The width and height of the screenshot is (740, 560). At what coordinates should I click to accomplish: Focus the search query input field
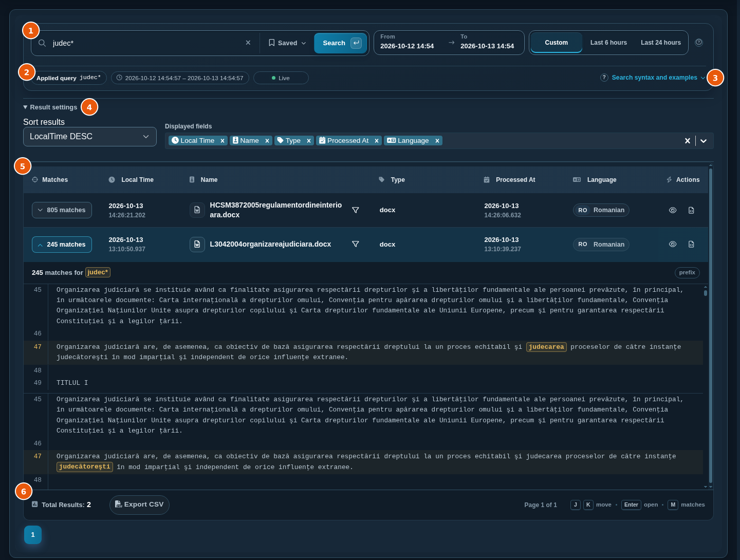click(x=146, y=43)
